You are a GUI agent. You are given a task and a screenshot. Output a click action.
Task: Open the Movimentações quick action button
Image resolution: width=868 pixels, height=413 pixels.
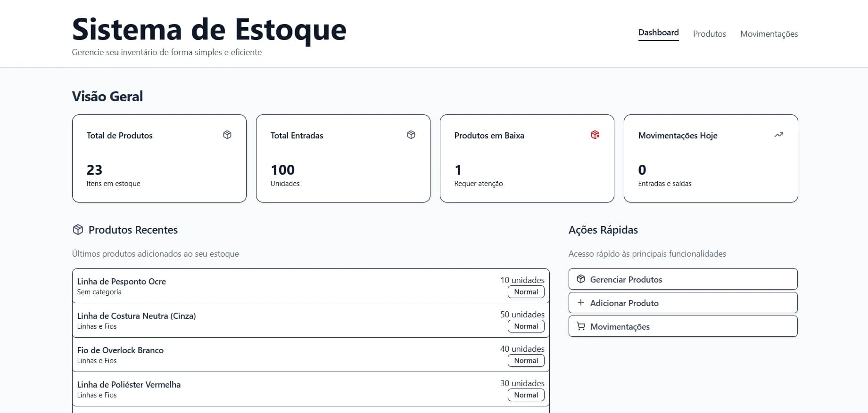683,326
